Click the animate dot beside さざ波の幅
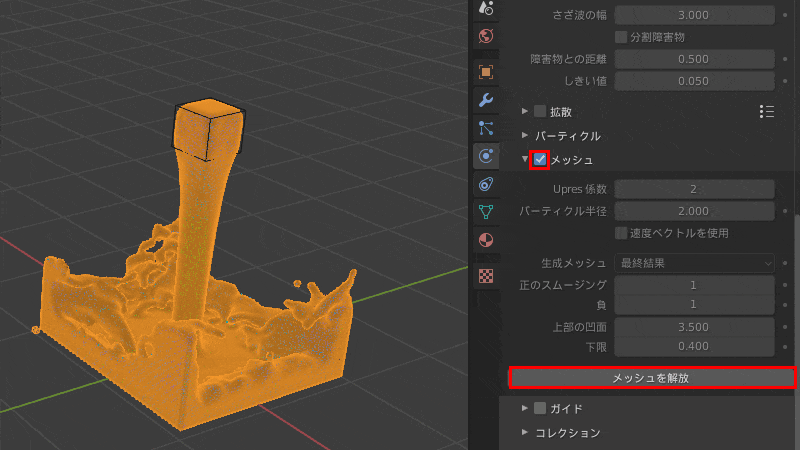800x450 pixels. [x=785, y=15]
